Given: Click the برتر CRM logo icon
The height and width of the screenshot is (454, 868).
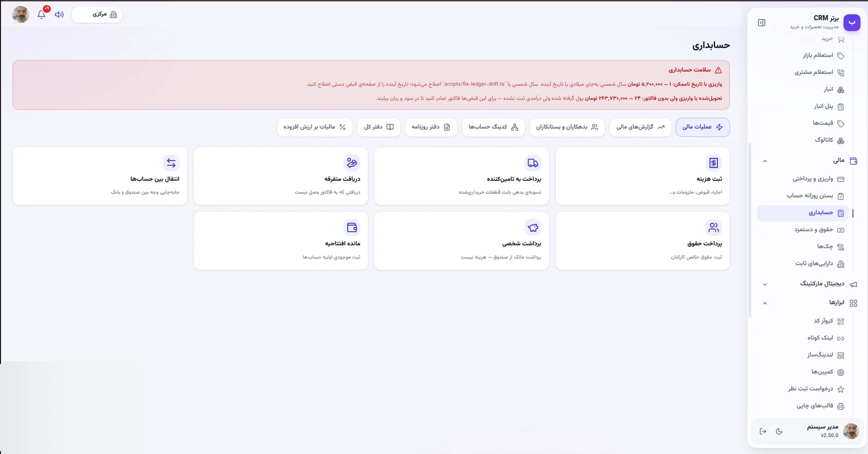Looking at the screenshot, I should pos(852,22).
